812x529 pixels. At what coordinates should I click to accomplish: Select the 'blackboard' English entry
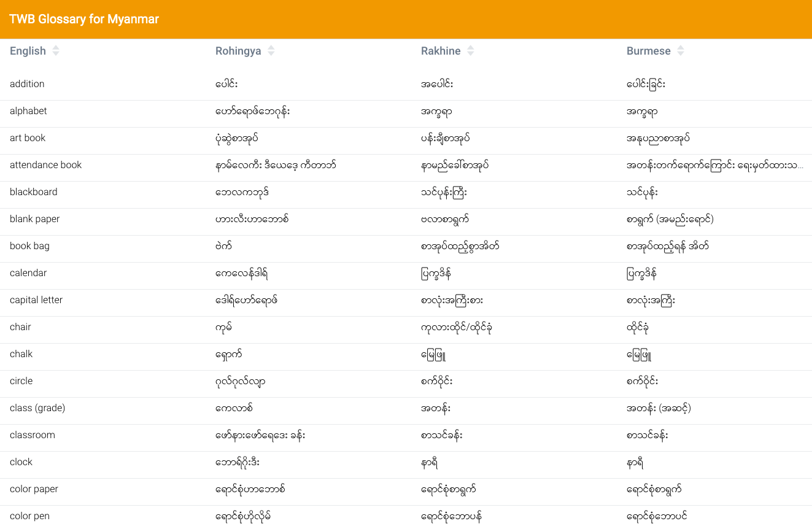(x=33, y=192)
